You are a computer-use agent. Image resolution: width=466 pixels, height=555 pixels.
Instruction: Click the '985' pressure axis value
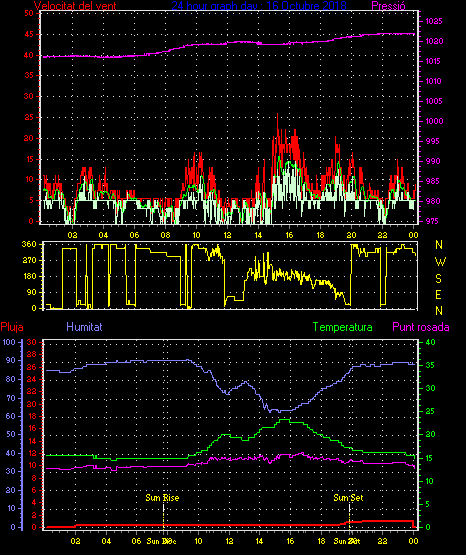tap(432, 181)
